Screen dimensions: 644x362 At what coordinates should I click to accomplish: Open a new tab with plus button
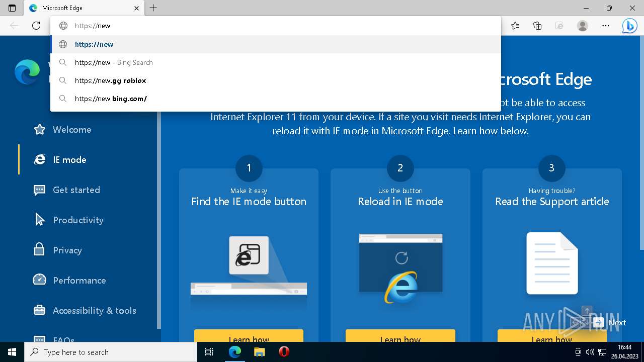pyautogui.click(x=153, y=8)
